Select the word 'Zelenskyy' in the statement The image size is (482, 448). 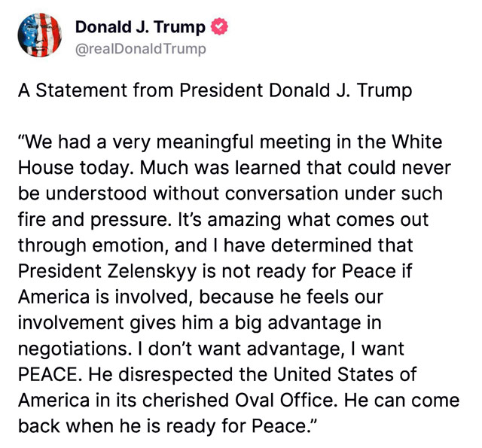coord(152,272)
